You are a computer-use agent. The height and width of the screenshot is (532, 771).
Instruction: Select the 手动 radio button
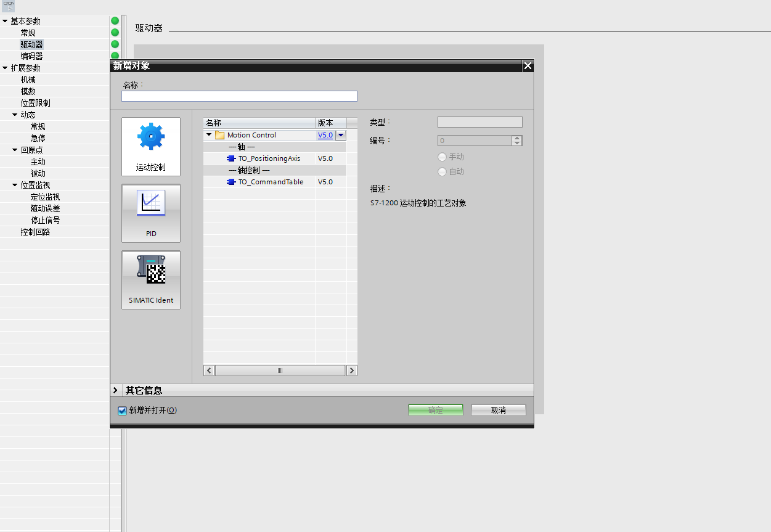[442, 157]
